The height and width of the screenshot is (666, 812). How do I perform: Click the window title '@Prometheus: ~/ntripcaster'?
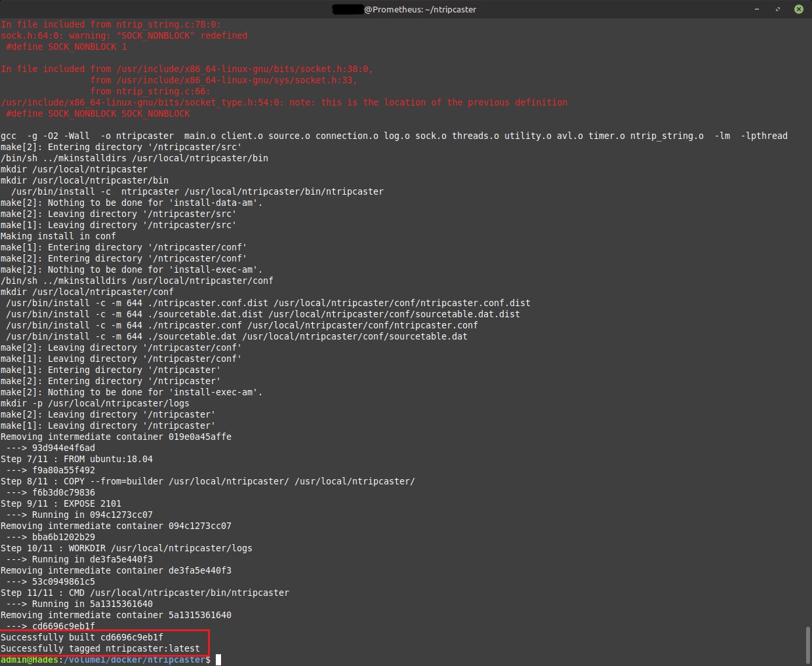[x=420, y=9]
